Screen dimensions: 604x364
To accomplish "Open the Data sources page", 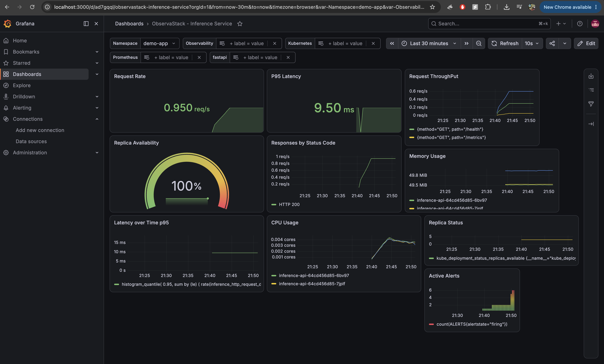I will click(x=31, y=142).
